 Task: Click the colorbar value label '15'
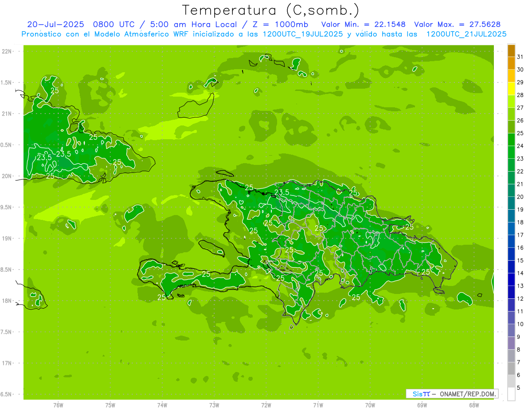520,261
